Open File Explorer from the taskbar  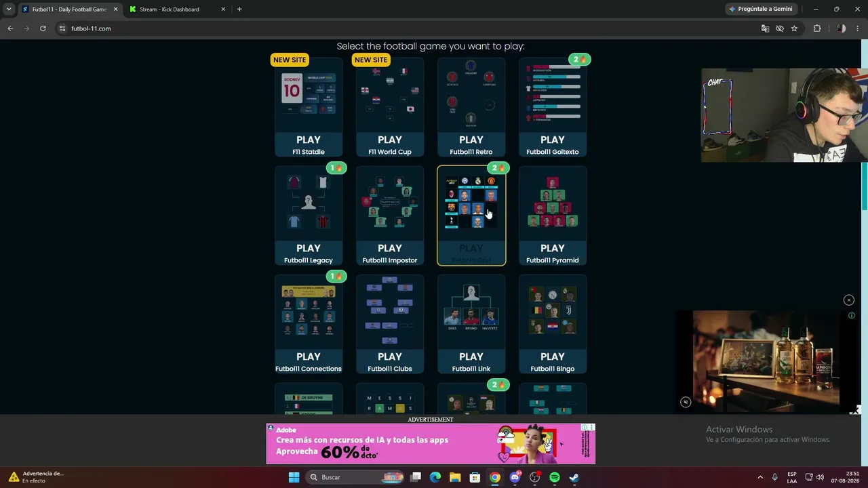[x=455, y=477]
